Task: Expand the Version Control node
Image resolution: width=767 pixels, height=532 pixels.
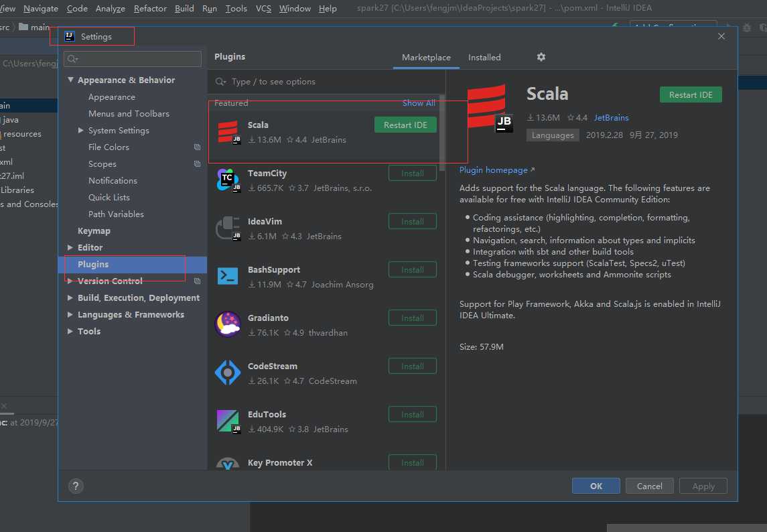Action: tap(70, 281)
